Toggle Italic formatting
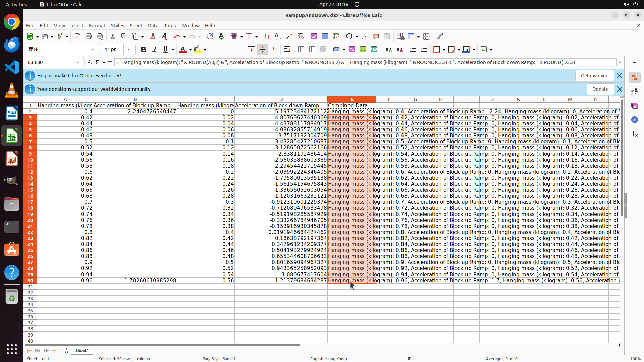 click(155, 50)
